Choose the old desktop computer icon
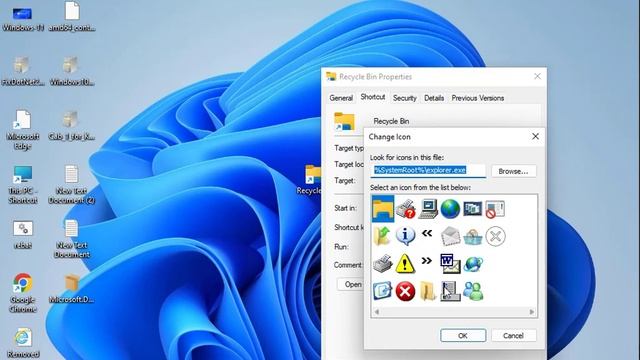 pos(428,209)
